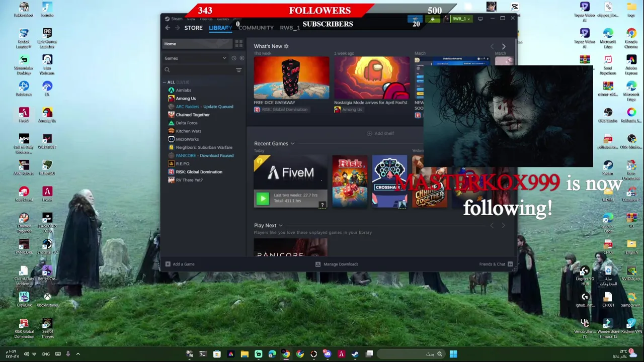The height and width of the screenshot is (362, 644).
Task: Open the Games filter dropdown
Action: tap(195, 58)
